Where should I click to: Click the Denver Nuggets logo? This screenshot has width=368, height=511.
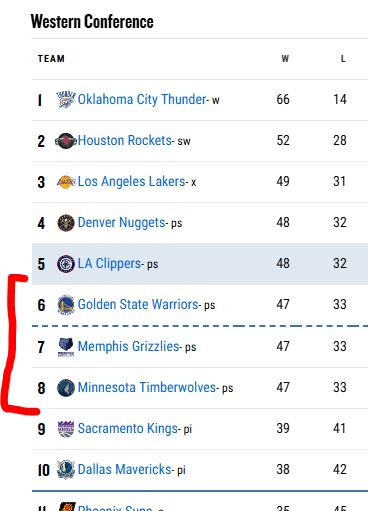pyautogui.click(x=66, y=223)
